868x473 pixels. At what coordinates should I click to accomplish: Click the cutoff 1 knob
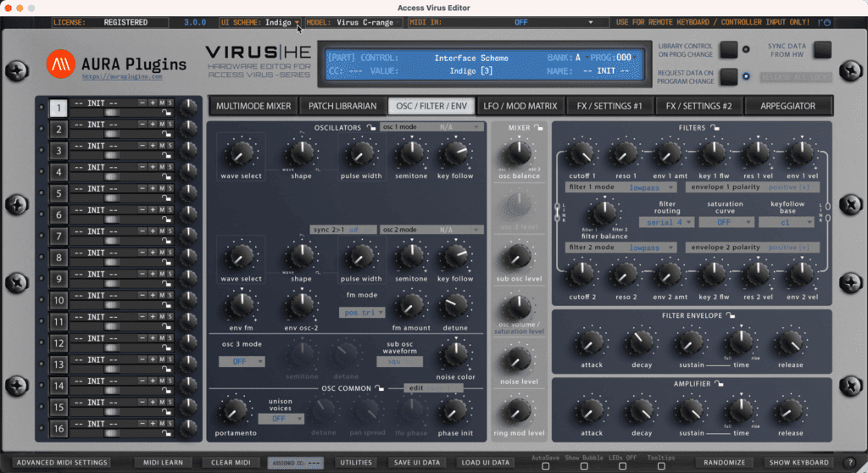click(581, 154)
